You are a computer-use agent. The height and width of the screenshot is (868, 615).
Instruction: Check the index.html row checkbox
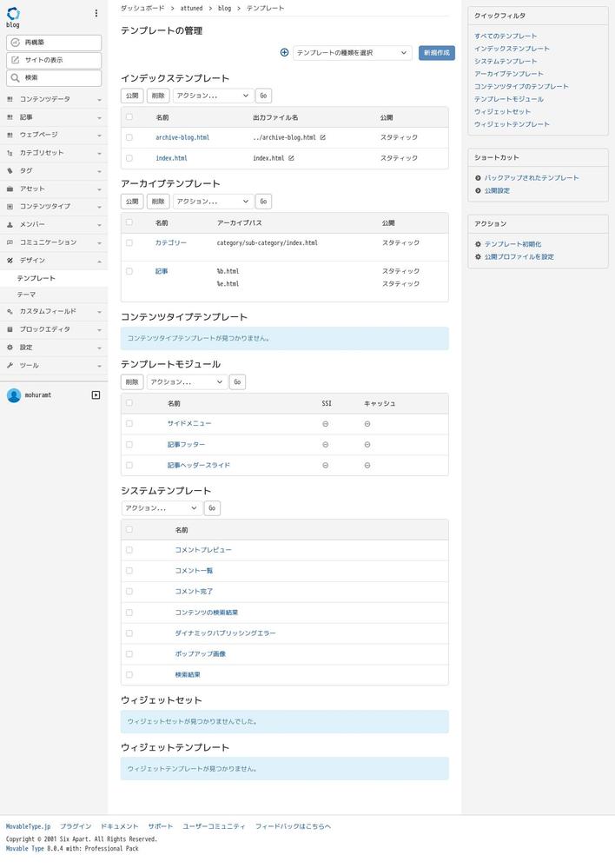click(x=129, y=158)
